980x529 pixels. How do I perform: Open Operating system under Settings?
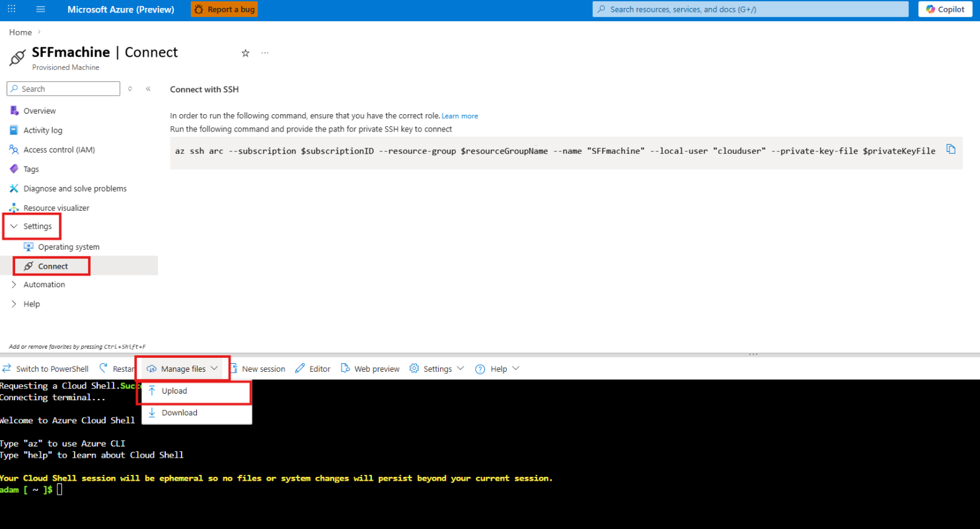click(x=69, y=247)
